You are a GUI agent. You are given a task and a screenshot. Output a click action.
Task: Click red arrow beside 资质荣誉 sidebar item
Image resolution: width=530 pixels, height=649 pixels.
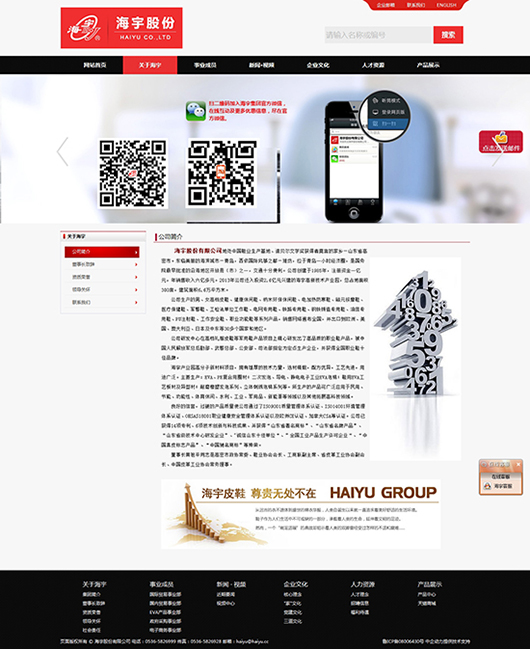click(x=136, y=277)
